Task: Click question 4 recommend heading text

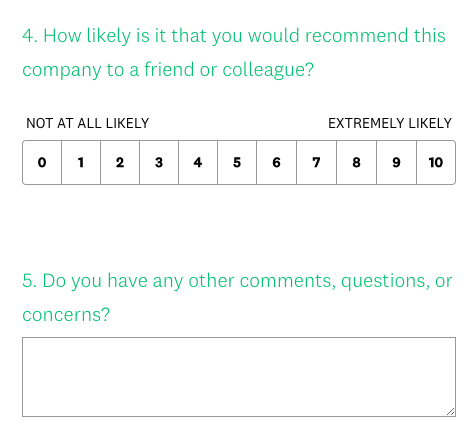Action: click(x=234, y=52)
